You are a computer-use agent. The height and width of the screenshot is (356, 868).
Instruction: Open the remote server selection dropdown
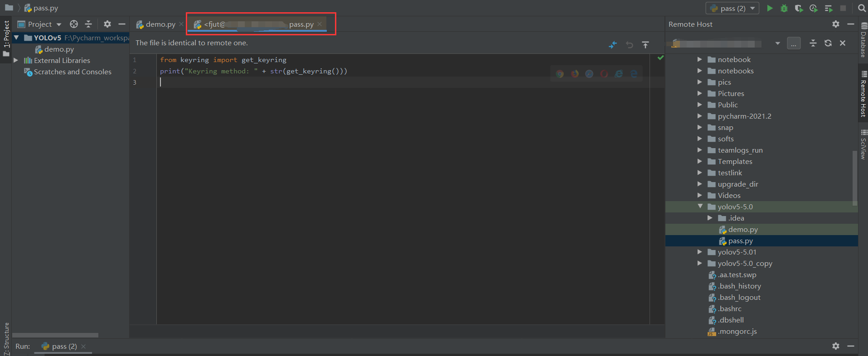tap(778, 43)
